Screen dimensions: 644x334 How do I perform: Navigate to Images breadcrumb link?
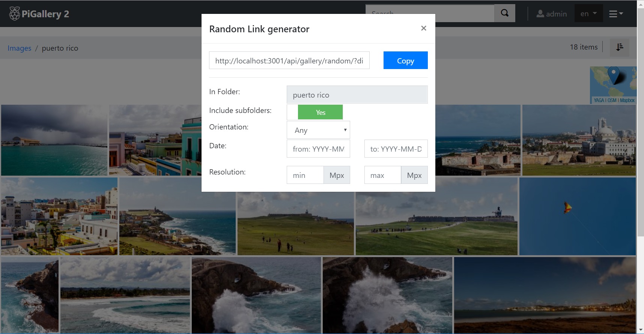20,48
